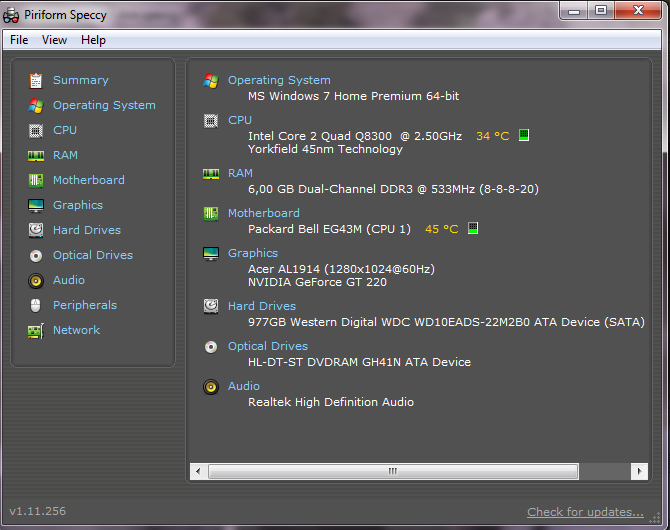
Task: Open the Motherboard heading link in summary
Action: 264,213
